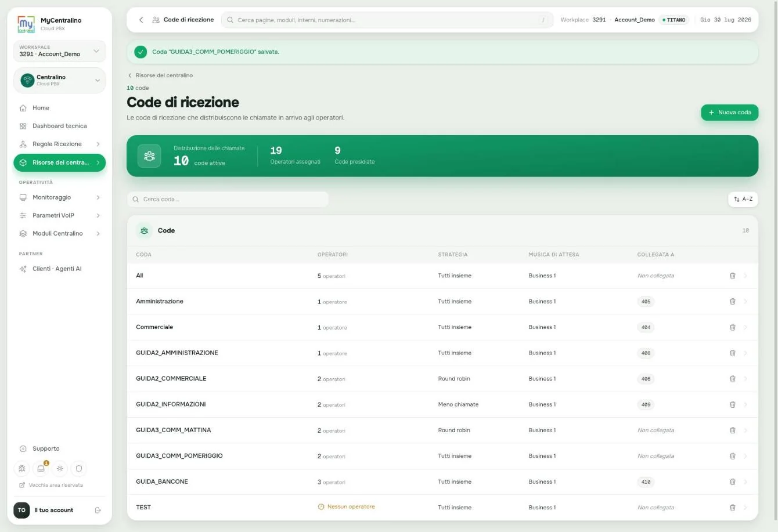
Task: Click the 5 operatori cell for All
Action: click(x=332, y=276)
